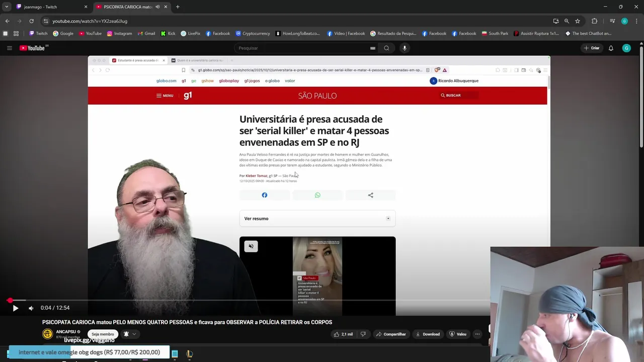This screenshot has height=362, width=644.
Task: Open the on-screen keyboard in search box
Action: pos(372,48)
